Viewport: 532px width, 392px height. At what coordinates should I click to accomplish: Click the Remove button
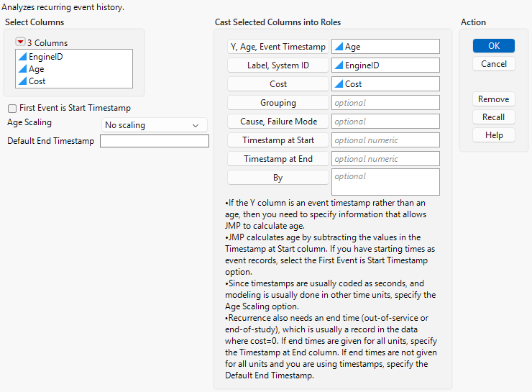click(x=493, y=99)
